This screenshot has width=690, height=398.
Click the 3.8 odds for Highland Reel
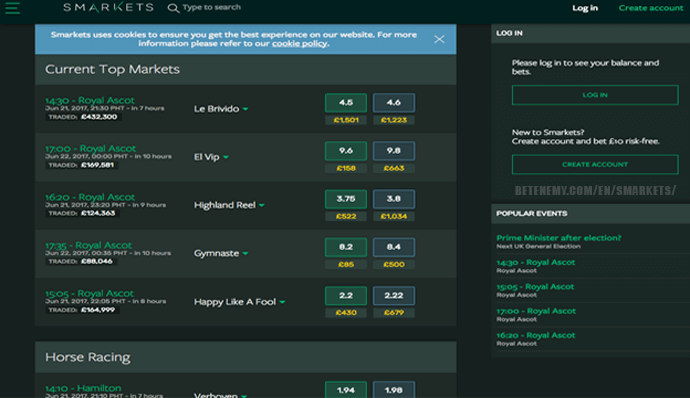(393, 199)
